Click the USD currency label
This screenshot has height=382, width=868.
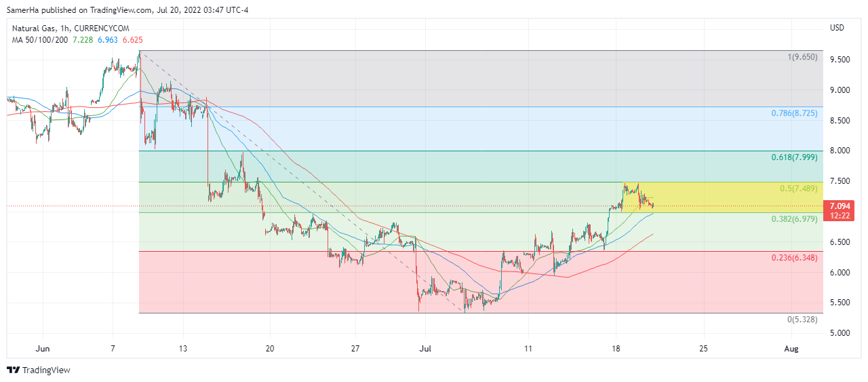837,28
